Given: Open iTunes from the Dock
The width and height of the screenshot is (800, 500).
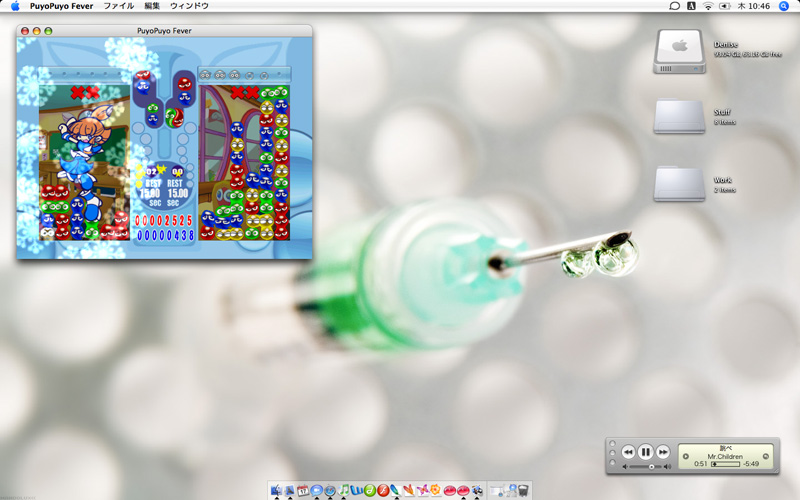Looking at the screenshot, I should pyautogui.click(x=344, y=490).
